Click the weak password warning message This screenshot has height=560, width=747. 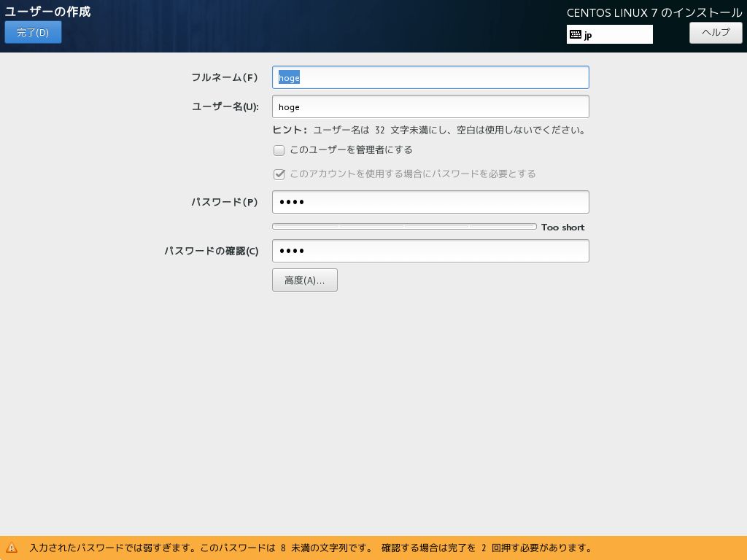point(311,548)
